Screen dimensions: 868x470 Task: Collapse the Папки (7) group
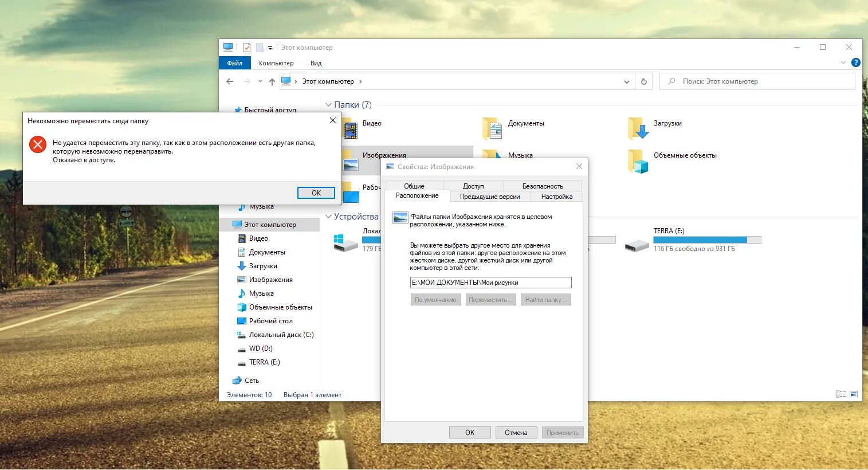point(328,105)
